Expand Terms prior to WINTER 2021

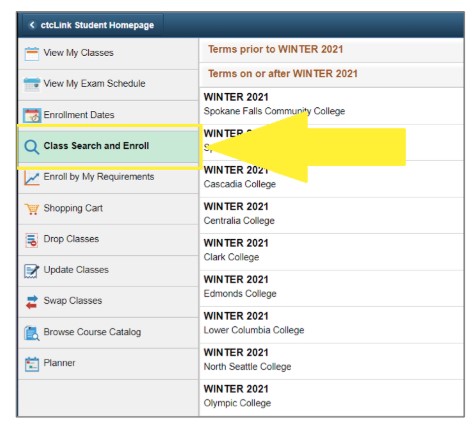pyautogui.click(x=331, y=50)
